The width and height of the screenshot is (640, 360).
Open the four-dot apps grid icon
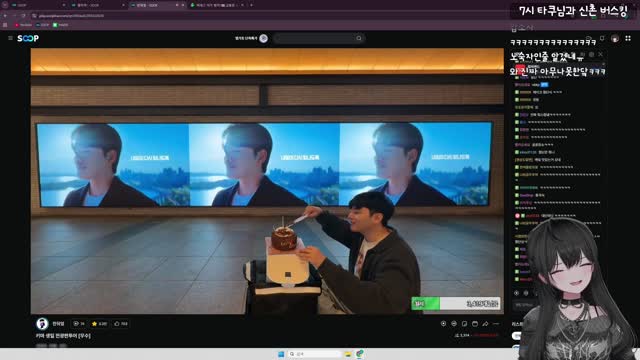point(628,38)
